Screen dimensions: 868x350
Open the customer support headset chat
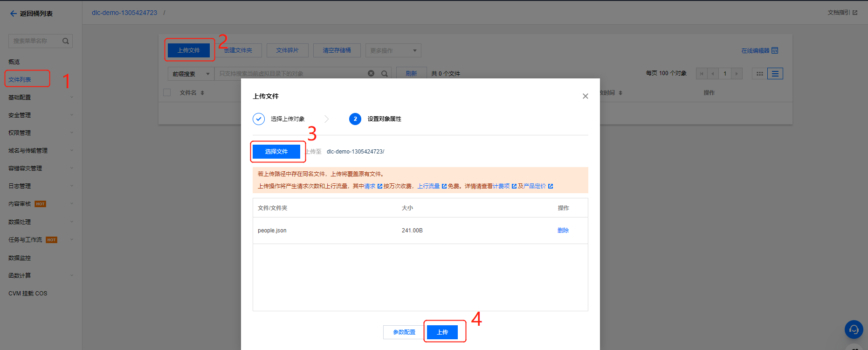click(854, 329)
